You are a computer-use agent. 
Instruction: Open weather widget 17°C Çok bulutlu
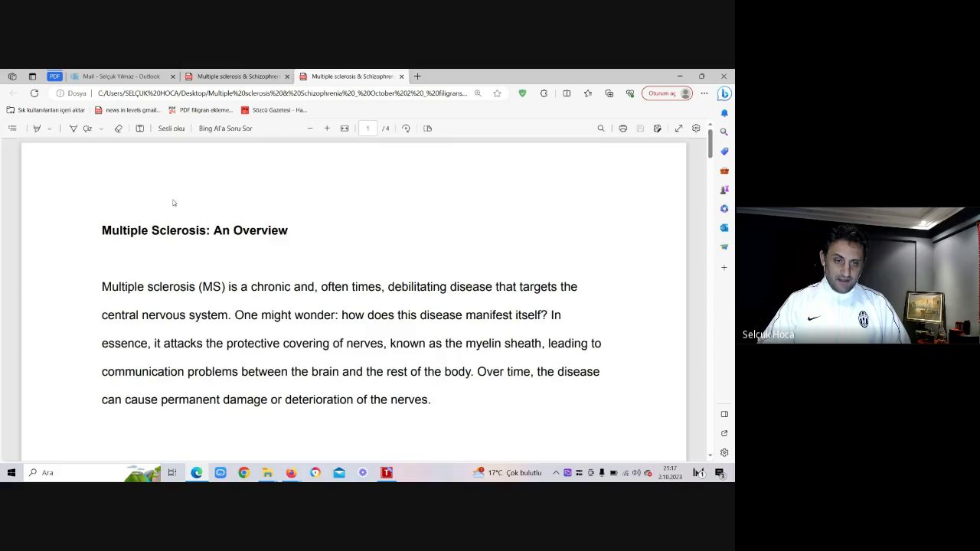coord(508,473)
